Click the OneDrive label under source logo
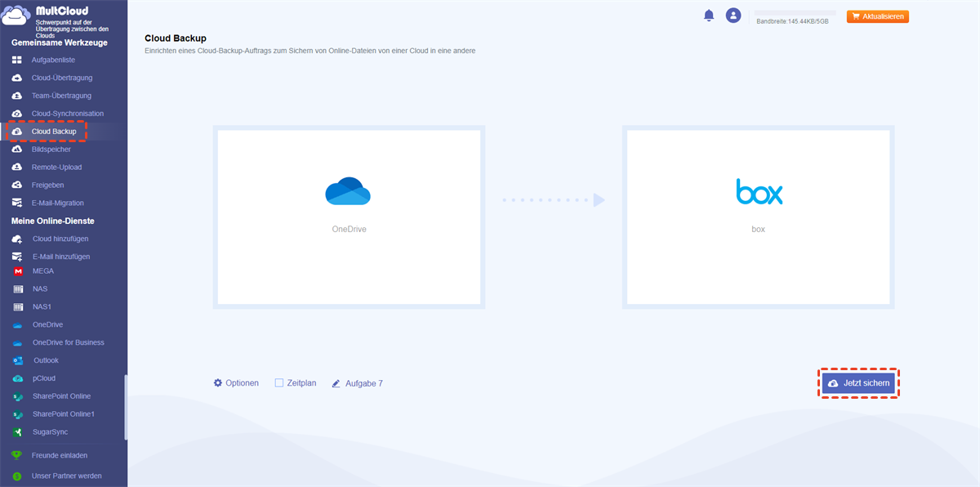980x487 pixels. point(349,230)
